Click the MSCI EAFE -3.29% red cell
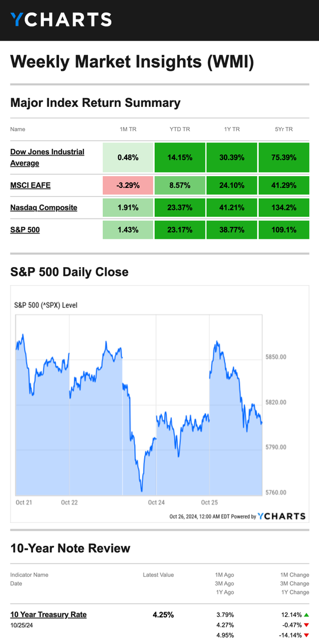Screen dimensions: 319x644 (128, 186)
